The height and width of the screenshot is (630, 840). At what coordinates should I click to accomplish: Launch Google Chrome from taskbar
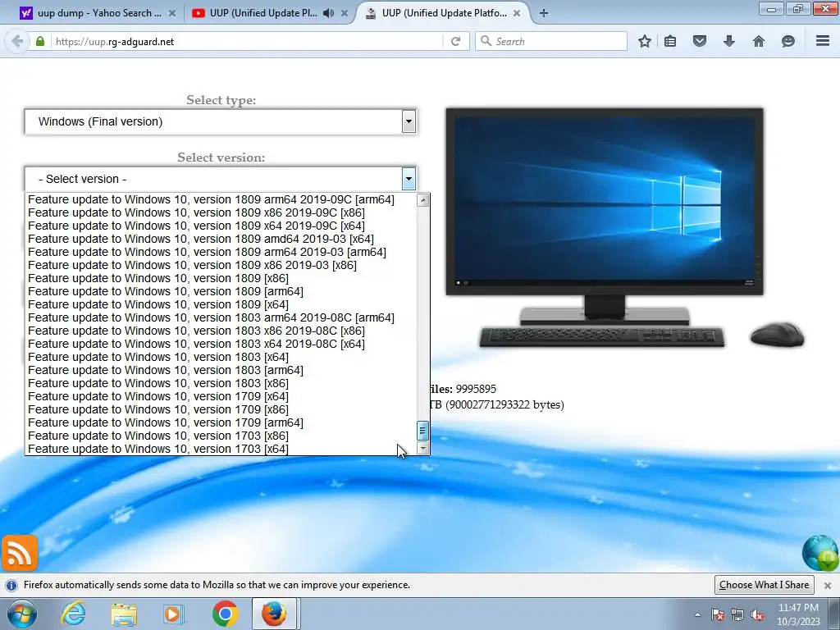pyautogui.click(x=225, y=614)
